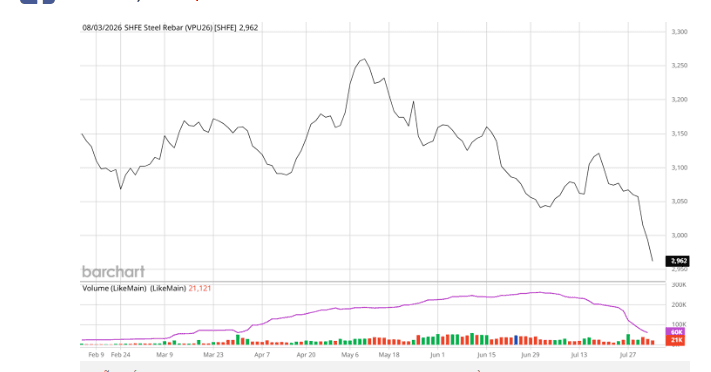This screenshot has width=711, height=372.
Task: Click the Jun 29 date label
Action: (x=530, y=355)
